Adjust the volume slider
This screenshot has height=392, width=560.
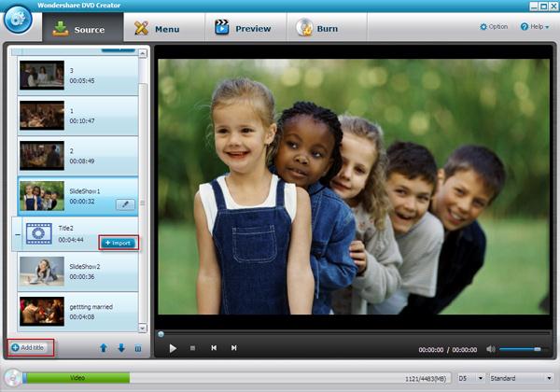click(x=522, y=349)
